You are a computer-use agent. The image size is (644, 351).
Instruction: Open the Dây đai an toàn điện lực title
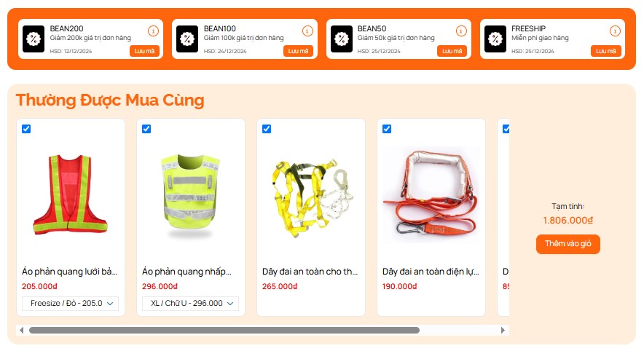coord(431,272)
